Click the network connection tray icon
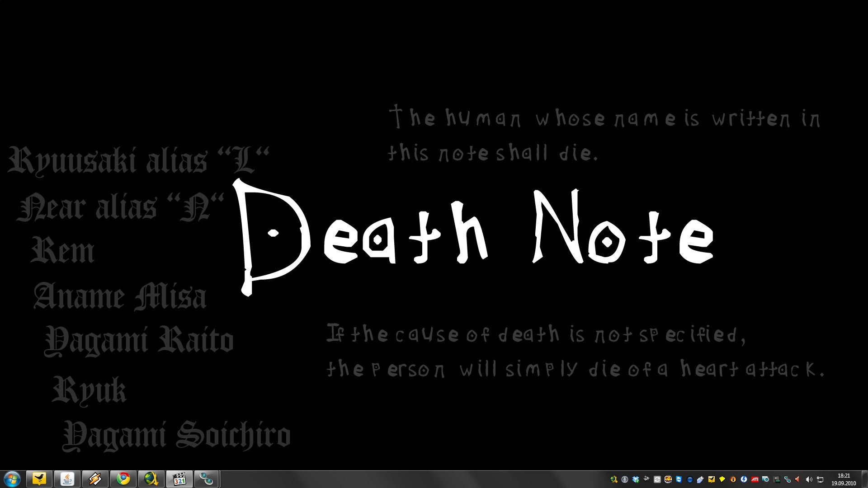 coord(820,479)
